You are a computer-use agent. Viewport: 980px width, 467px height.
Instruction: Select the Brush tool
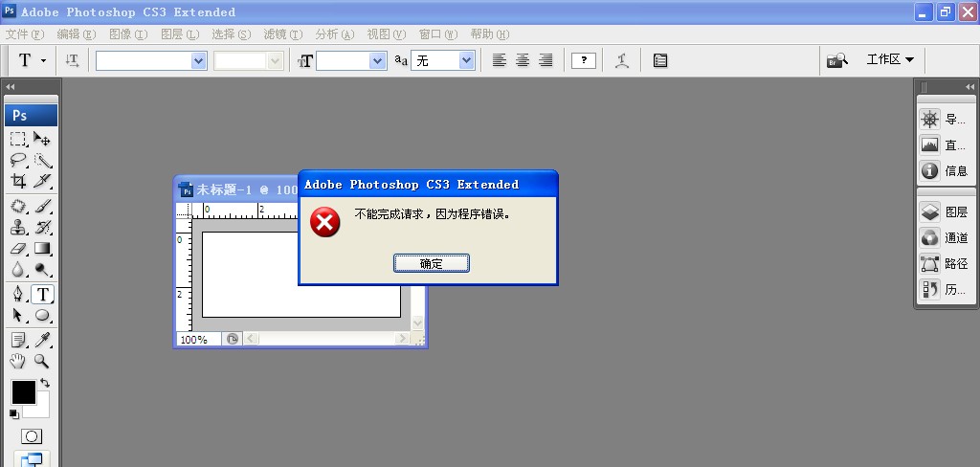(x=42, y=207)
